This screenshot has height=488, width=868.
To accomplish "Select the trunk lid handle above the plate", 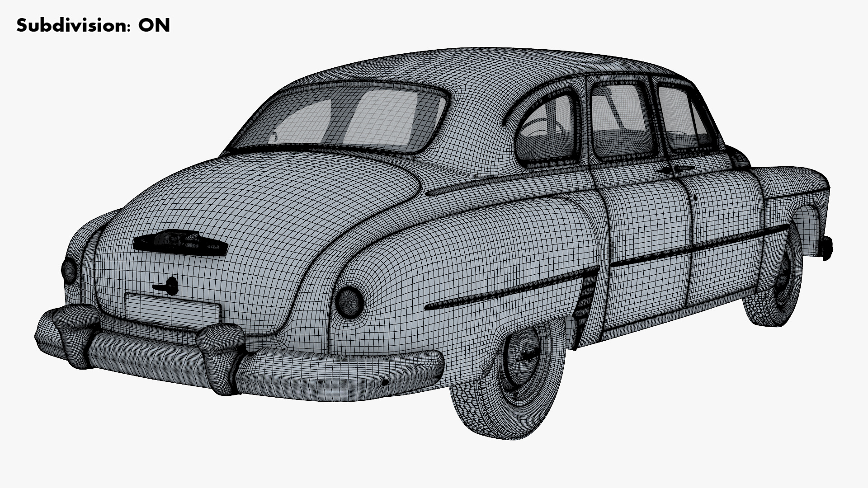I will 166,286.
